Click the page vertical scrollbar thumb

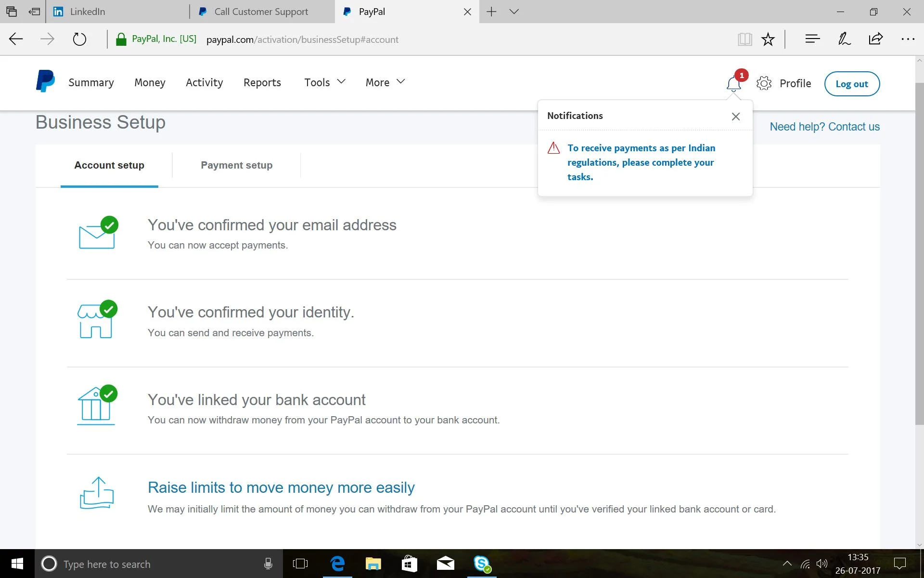pos(919,253)
